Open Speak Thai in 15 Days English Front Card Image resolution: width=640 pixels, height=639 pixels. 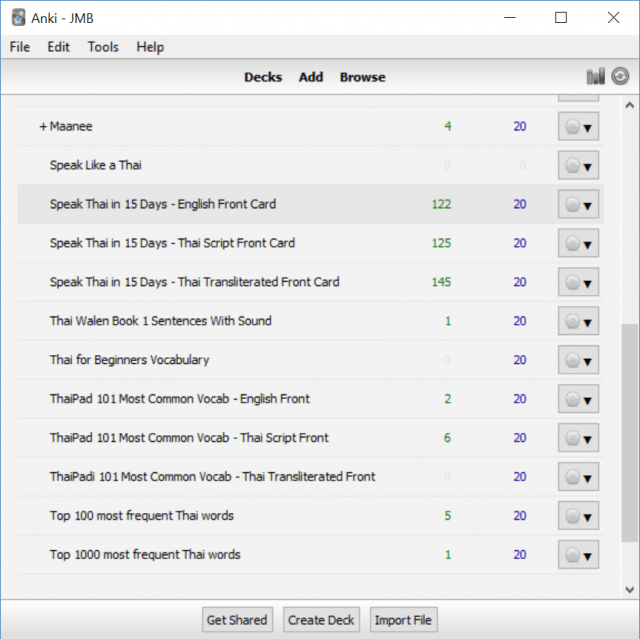[x=163, y=204]
